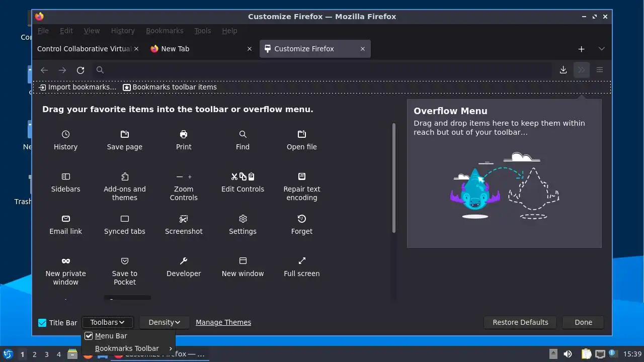Select the Developer wrench item
This screenshot has width=644, height=362.
click(184, 267)
